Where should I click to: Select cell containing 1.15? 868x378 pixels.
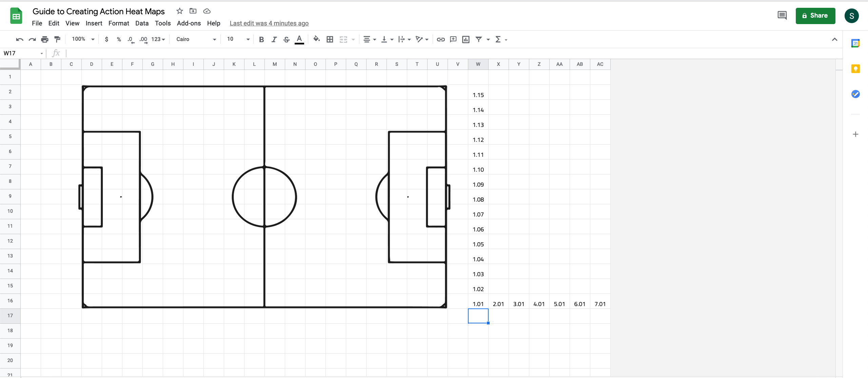pos(478,92)
